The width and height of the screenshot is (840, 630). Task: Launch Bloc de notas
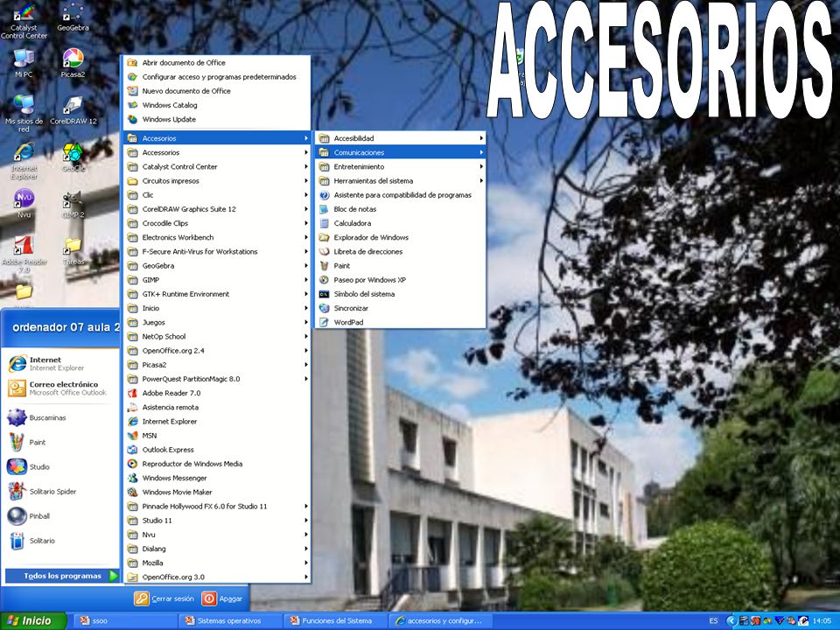(x=400, y=209)
